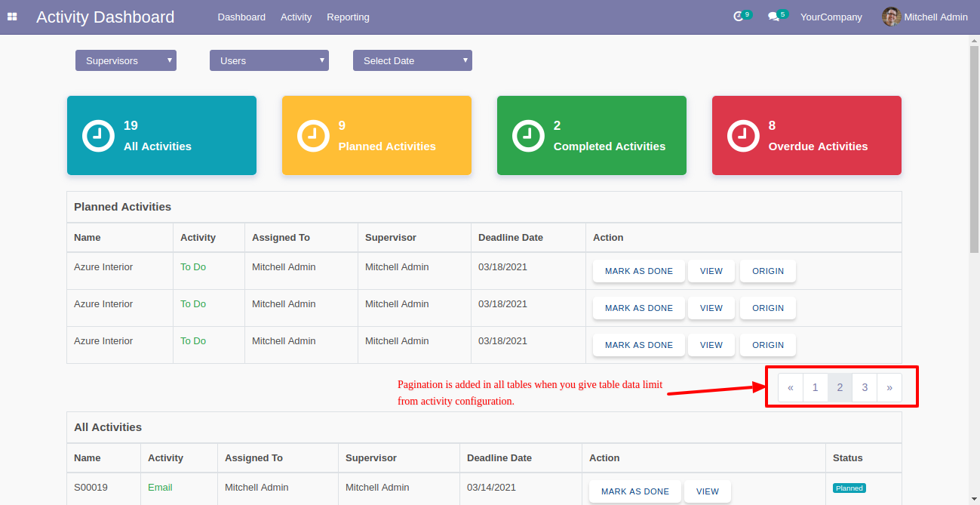Viewport: 980px width, 505px height.
Task: Open the apps grid menu icon
Action: pos(12,17)
